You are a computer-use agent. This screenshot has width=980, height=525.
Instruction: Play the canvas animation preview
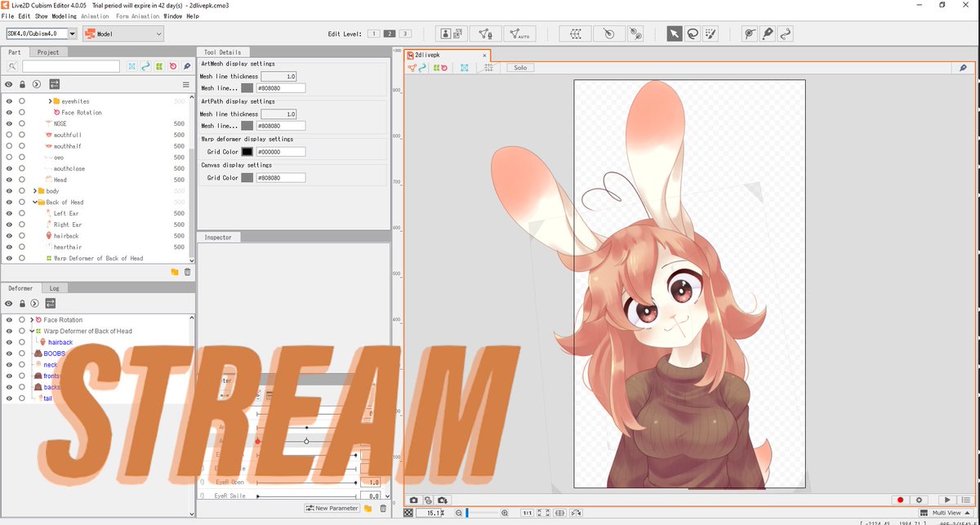(x=947, y=500)
